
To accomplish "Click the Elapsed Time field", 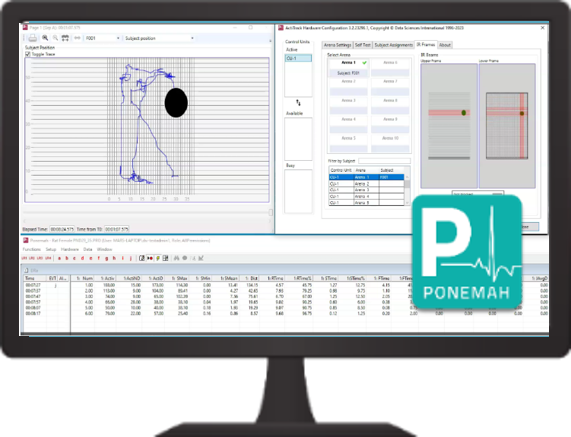I will pos(62,229).
